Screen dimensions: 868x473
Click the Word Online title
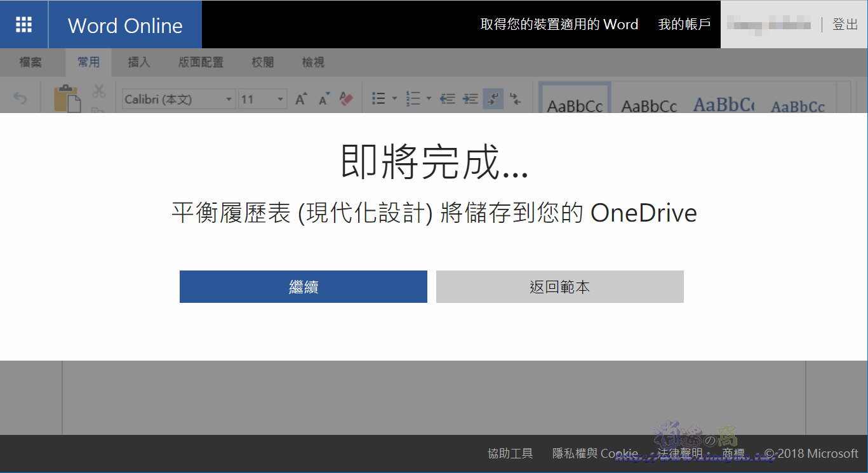click(125, 25)
